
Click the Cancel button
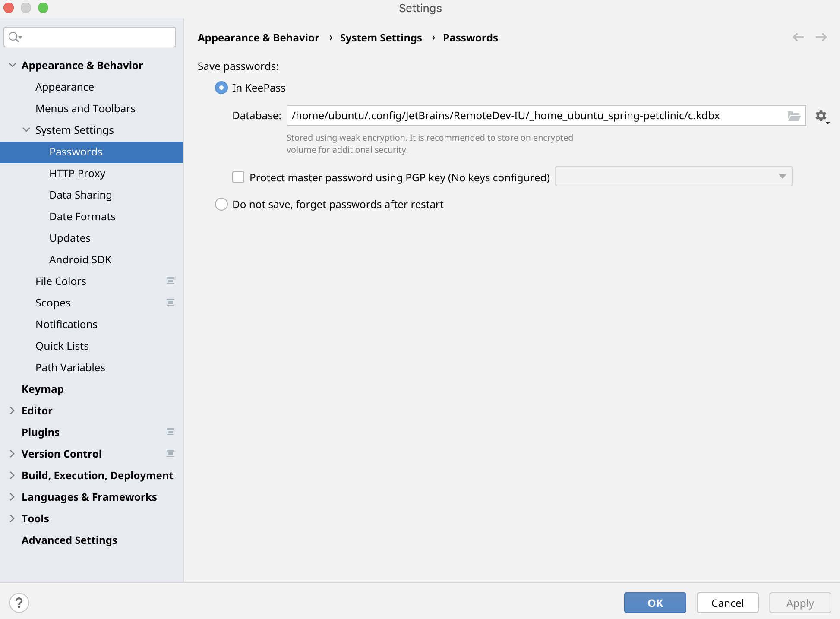click(727, 603)
